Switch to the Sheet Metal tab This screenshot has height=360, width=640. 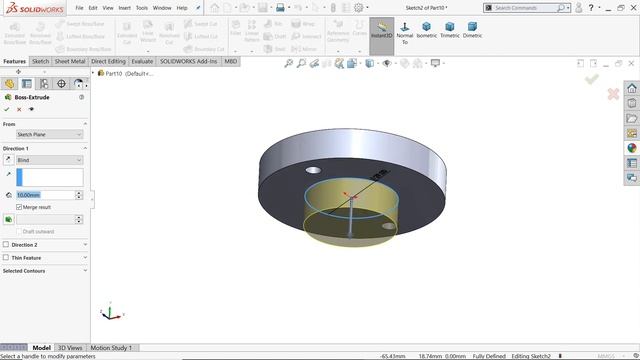[70, 61]
